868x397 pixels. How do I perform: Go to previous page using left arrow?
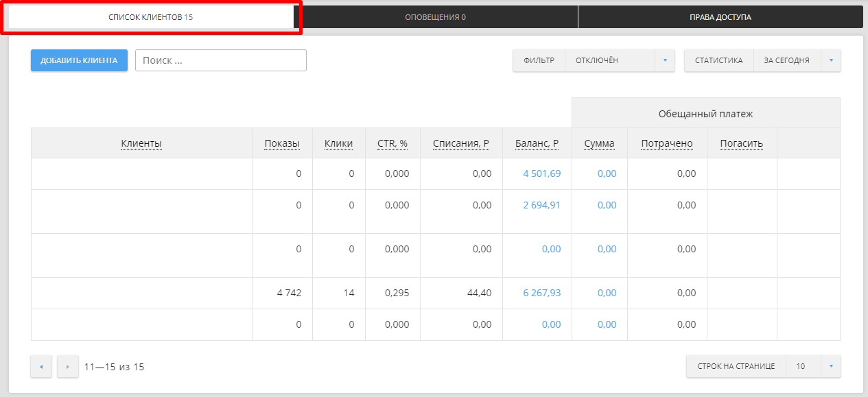[x=40, y=367]
